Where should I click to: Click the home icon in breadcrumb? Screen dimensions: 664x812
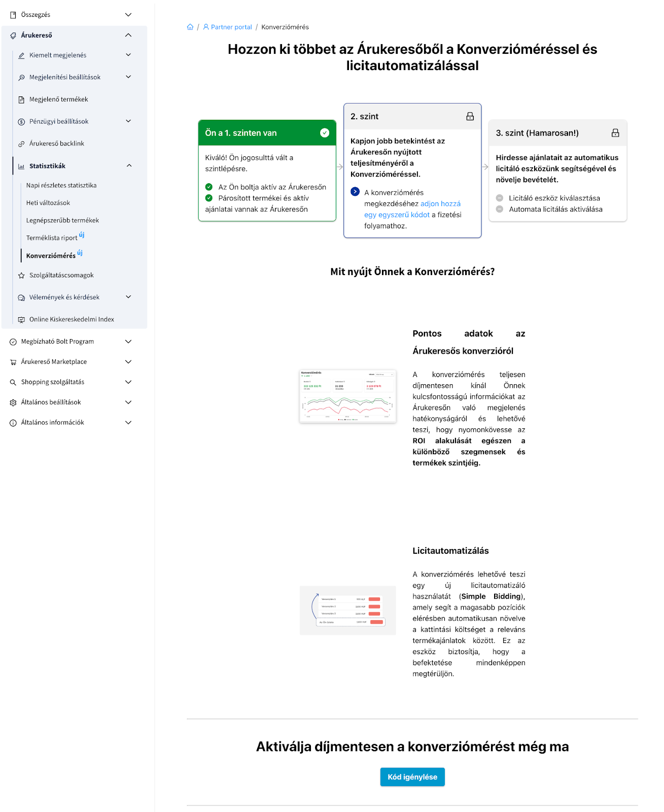(190, 27)
